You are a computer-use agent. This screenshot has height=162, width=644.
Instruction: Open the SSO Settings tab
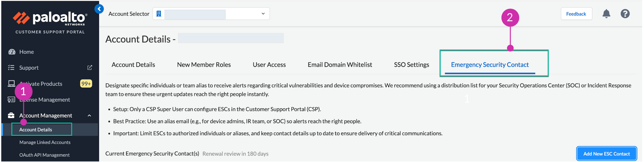[x=412, y=65]
